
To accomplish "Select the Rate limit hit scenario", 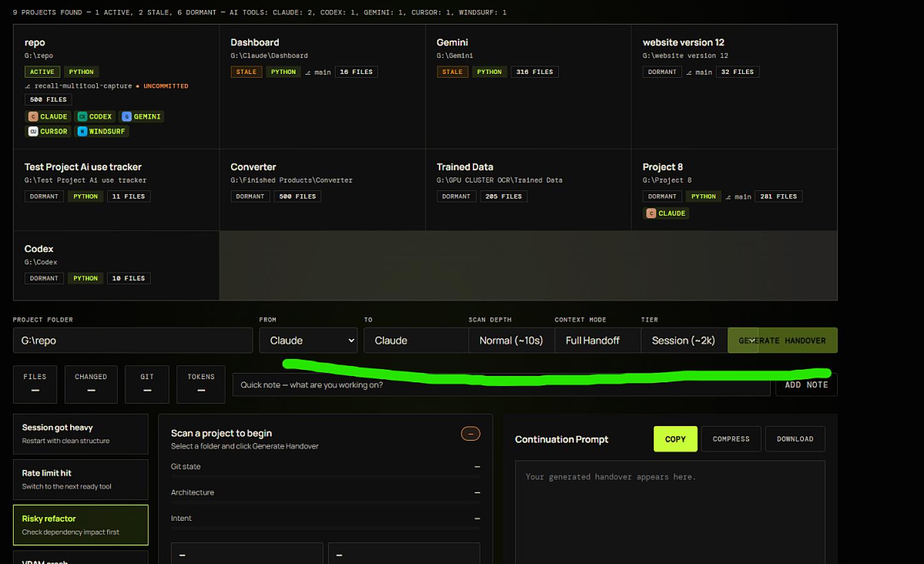I will [81, 479].
